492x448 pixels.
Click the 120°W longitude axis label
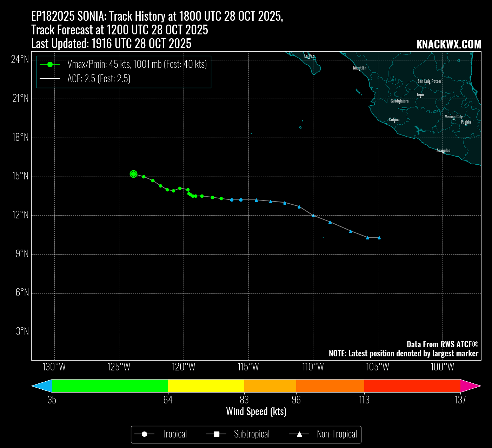pyautogui.click(x=184, y=367)
